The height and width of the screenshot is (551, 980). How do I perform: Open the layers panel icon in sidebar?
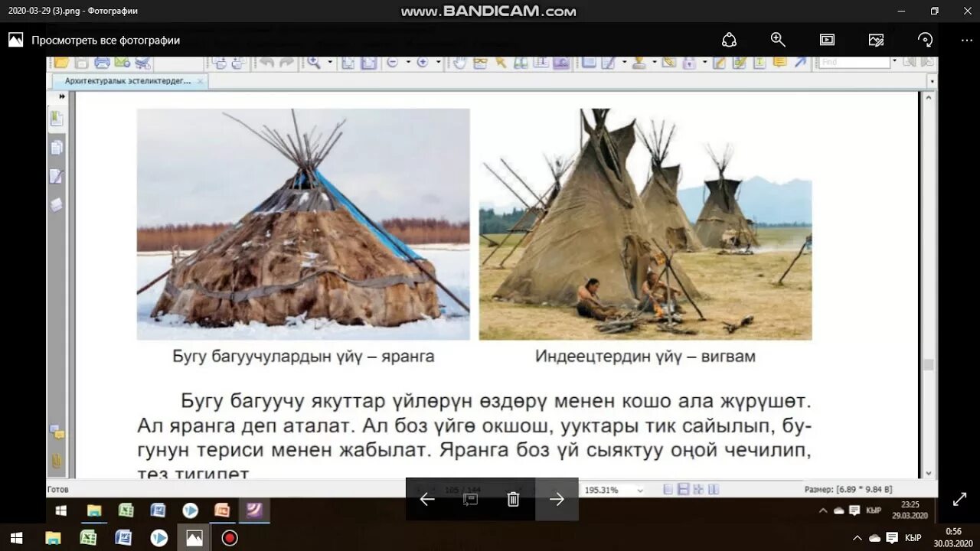(x=57, y=205)
